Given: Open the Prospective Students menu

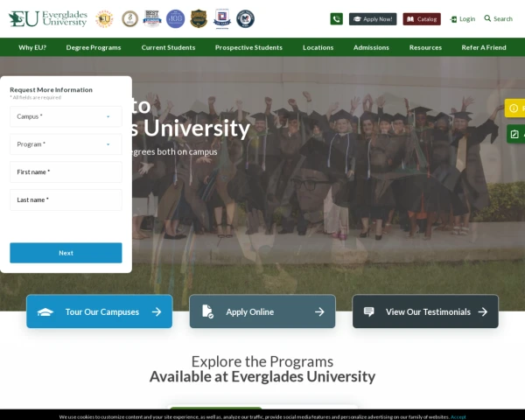Looking at the screenshot, I should 248,47.
